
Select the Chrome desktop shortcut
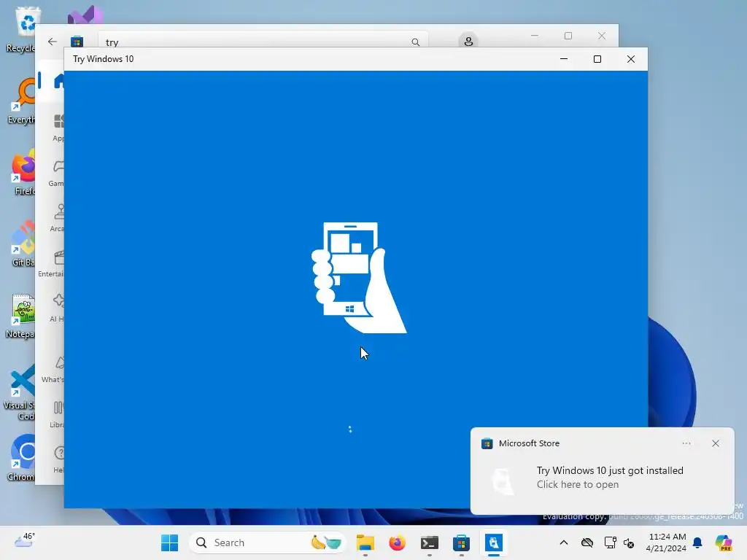point(21,458)
